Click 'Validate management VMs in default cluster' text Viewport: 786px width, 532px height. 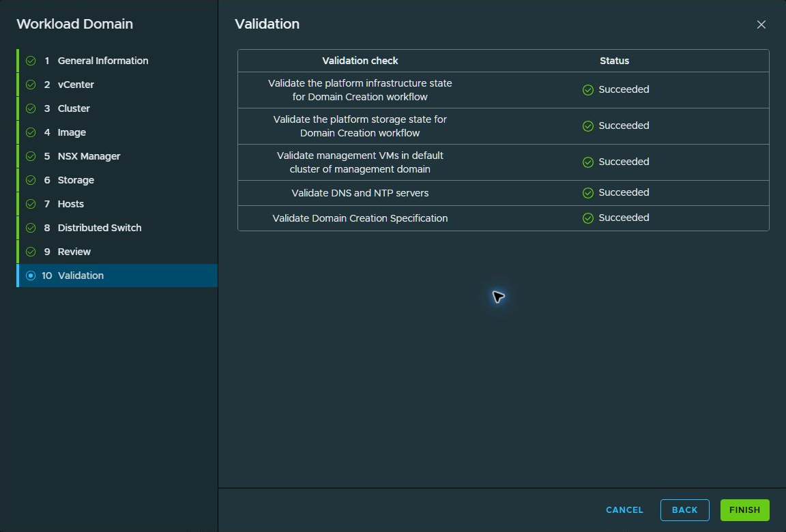coord(360,162)
